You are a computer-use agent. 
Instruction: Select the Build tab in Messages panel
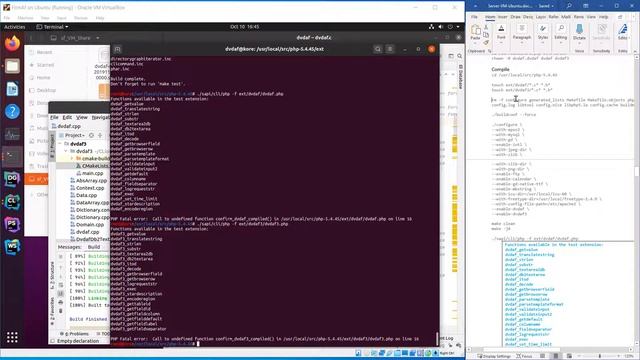(x=94, y=247)
